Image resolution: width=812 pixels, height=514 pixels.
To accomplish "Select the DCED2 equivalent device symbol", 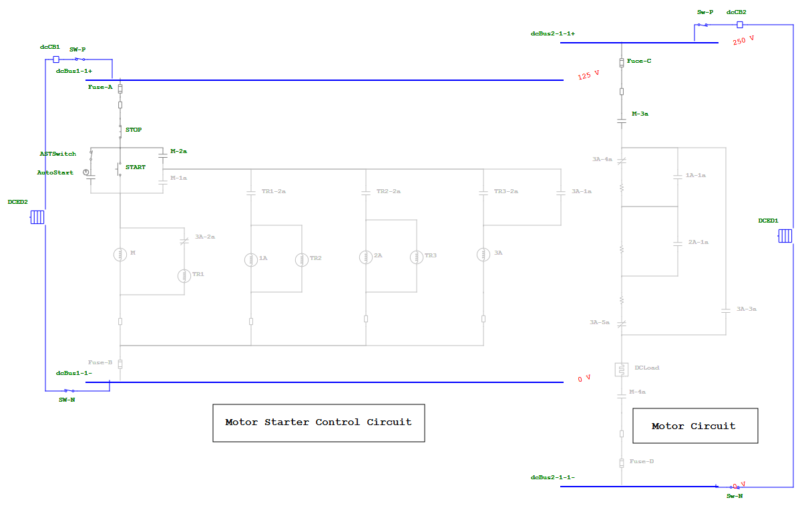I will tap(37, 217).
